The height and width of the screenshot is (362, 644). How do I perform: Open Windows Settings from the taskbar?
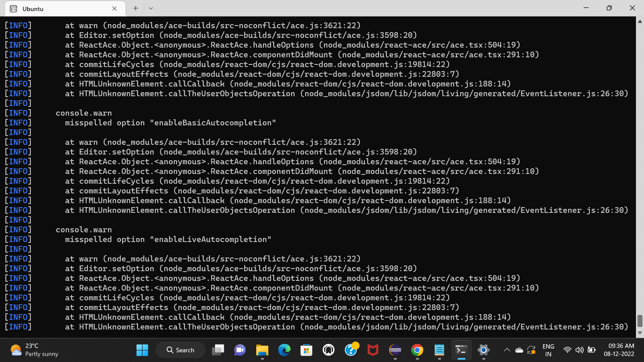click(483, 350)
